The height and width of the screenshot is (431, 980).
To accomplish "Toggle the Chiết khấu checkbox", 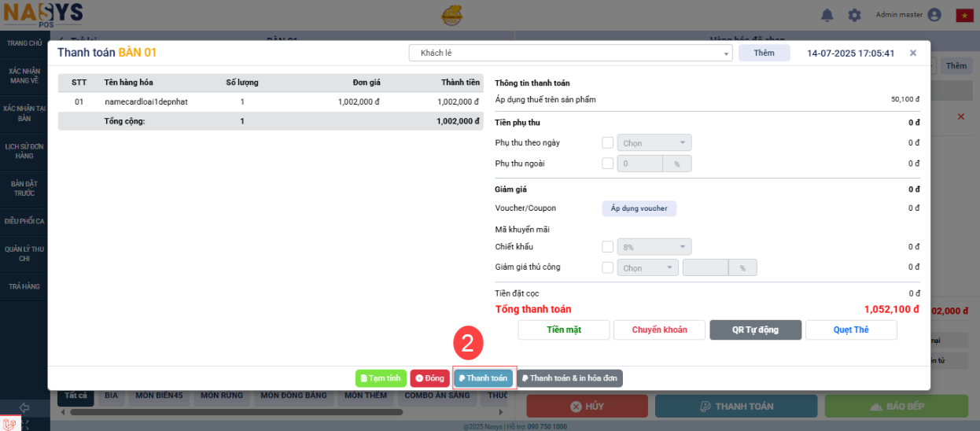I will [607, 247].
